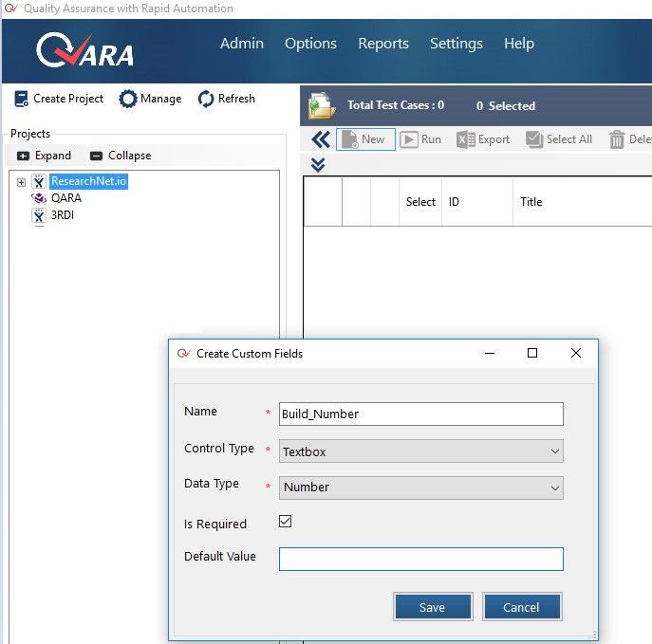
Task: Click into the Name field Build_Number
Action: coord(421,414)
